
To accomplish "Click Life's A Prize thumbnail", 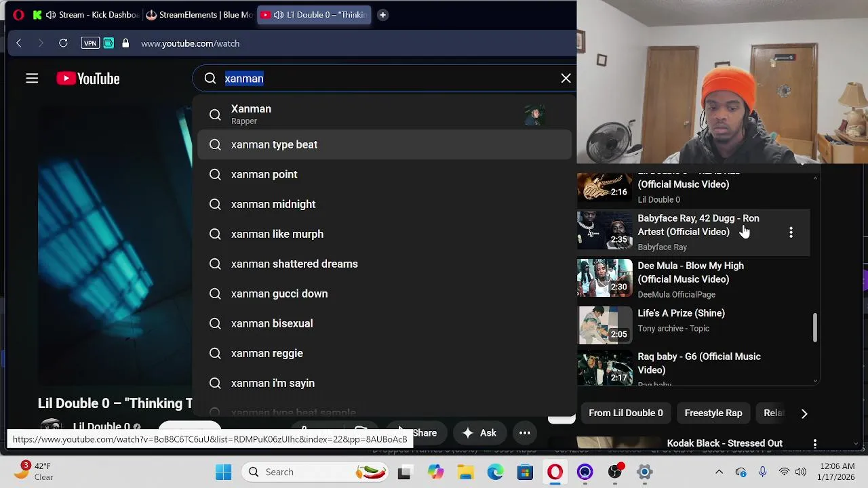I will (604, 325).
